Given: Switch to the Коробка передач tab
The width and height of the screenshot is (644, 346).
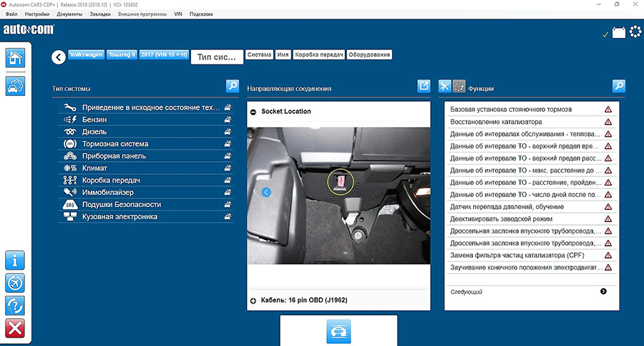Looking at the screenshot, I should (x=319, y=54).
